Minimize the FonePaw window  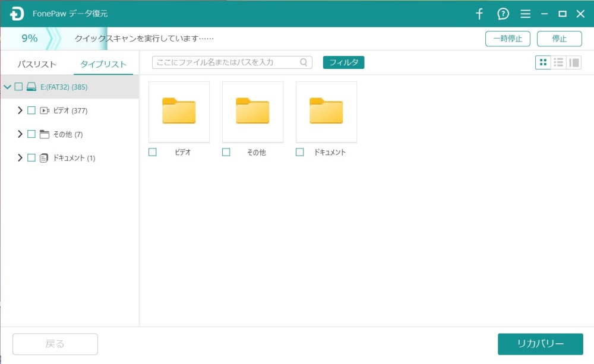pos(544,14)
